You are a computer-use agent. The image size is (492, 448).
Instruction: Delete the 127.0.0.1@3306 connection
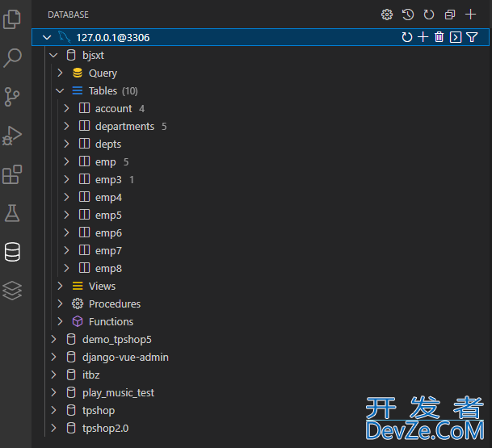[x=439, y=37]
